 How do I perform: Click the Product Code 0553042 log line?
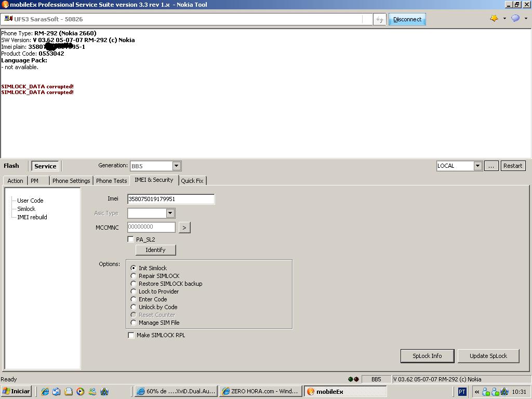[33, 54]
